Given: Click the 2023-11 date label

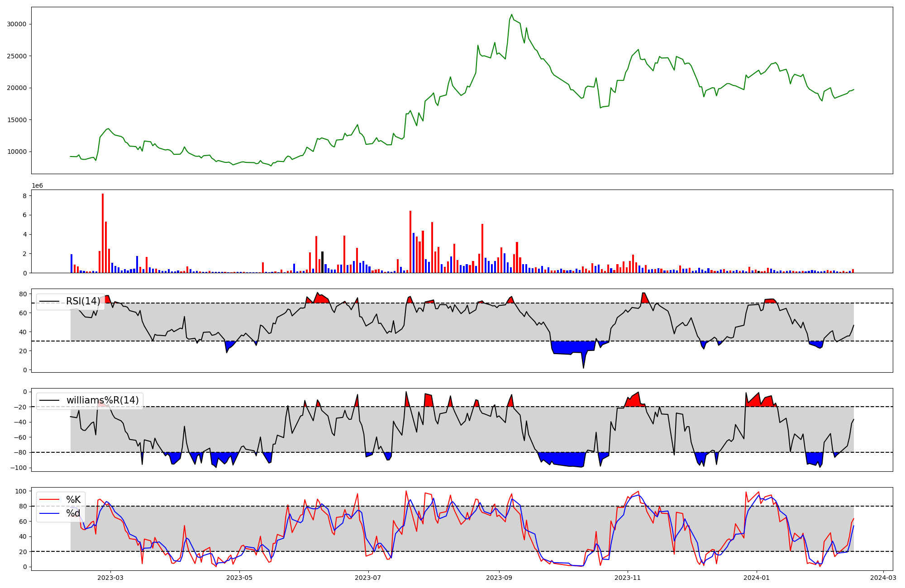Looking at the screenshot, I should 628,577.
